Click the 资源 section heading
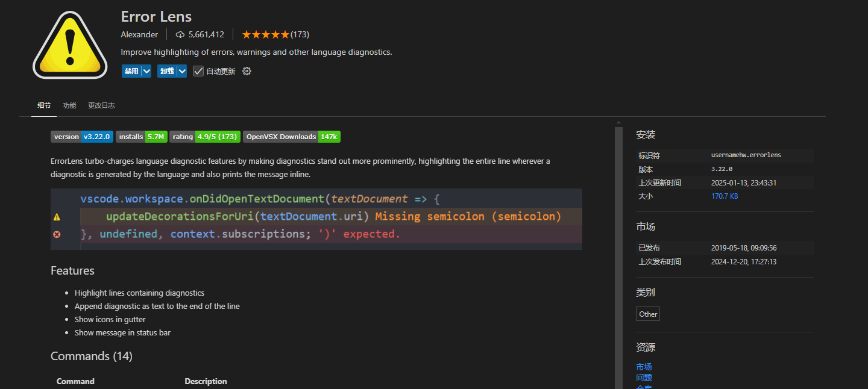868x389 pixels. pyautogui.click(x=646, y=347)
